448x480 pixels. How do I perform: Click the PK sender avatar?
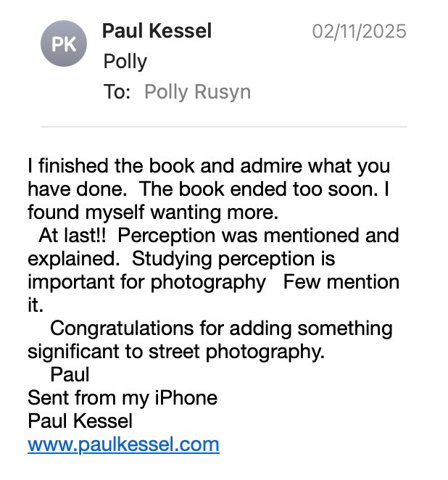[64, 44]
